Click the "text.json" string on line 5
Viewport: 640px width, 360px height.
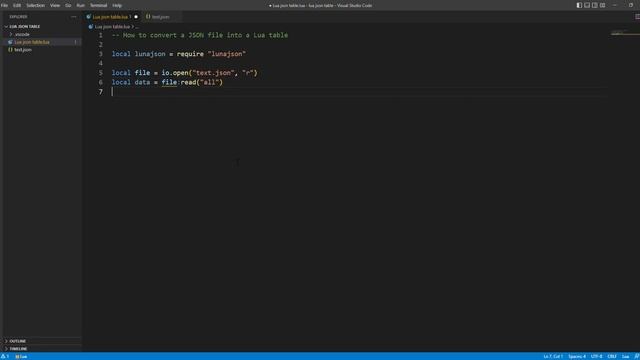tap(212, 73)
